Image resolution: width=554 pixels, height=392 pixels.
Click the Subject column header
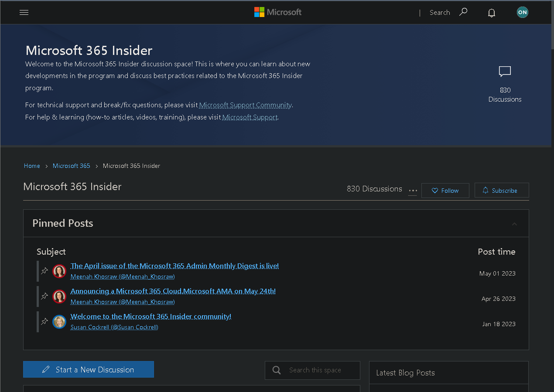pos(51,252)
